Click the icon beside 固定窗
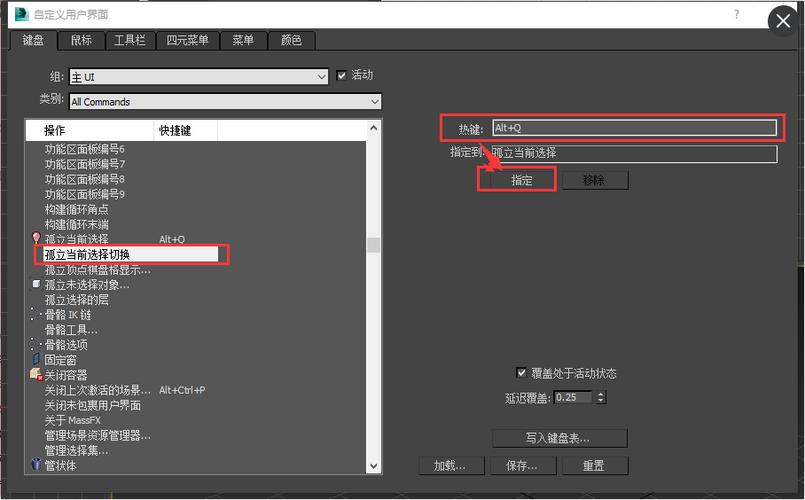Screen dimensions: 805x500 pyautogui.click(x=36, y=359)
